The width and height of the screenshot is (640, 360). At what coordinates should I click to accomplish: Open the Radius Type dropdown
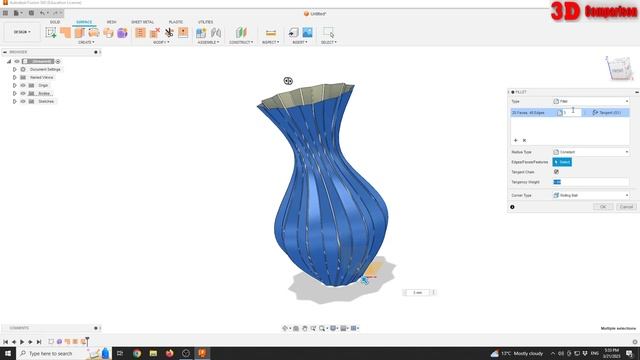[x=591, y=152]
